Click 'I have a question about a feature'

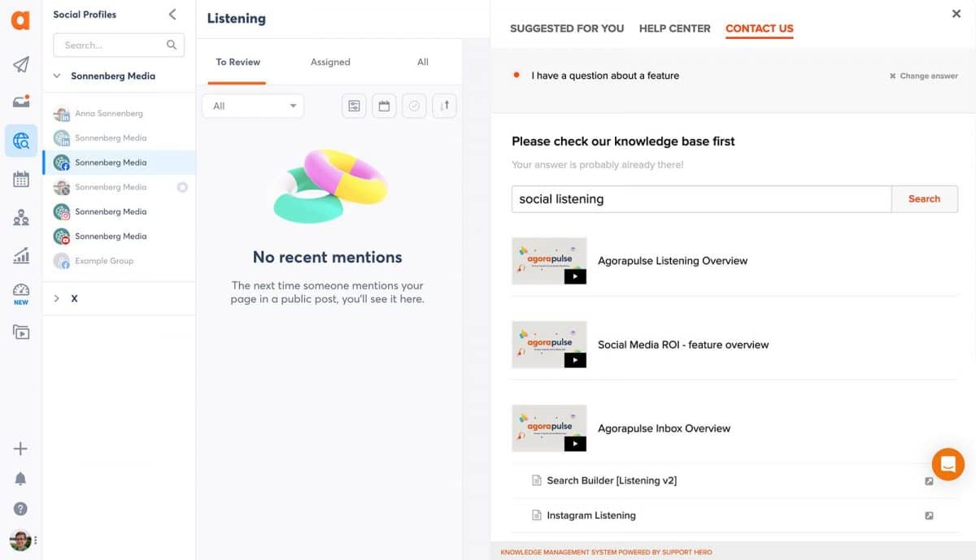pyautogui.click(x=605, y=76)
